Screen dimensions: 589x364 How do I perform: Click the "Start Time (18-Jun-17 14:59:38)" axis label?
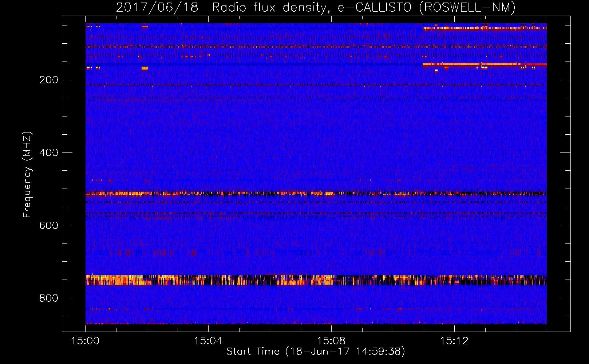[316, 352]
